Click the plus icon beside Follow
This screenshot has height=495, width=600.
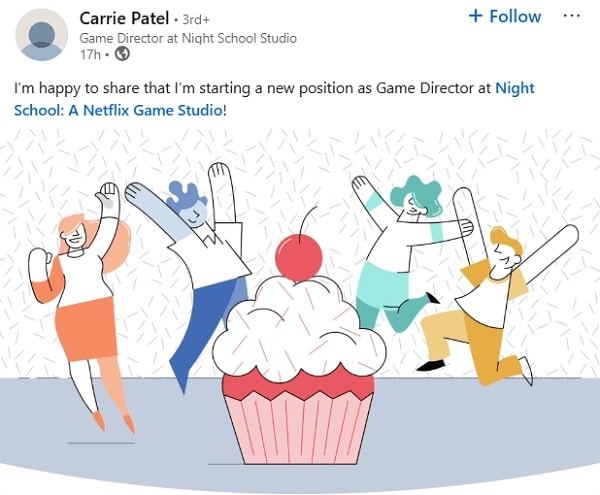(475, 16)
